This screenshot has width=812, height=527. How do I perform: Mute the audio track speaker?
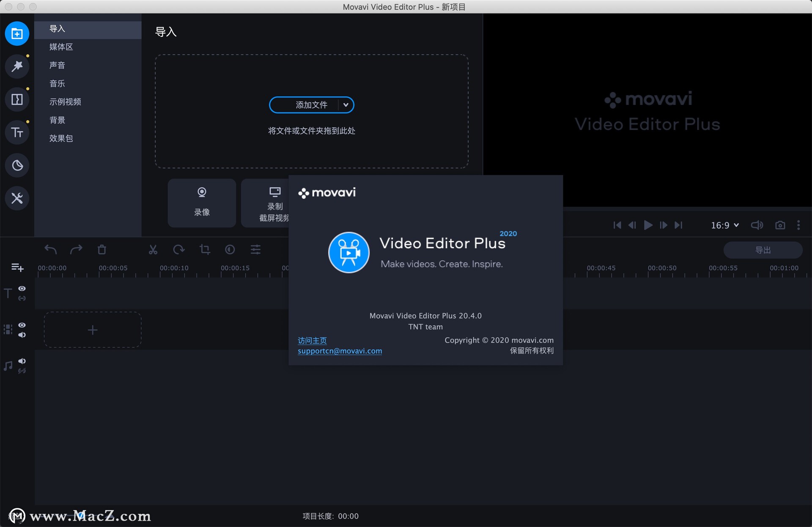click(22, 361)
